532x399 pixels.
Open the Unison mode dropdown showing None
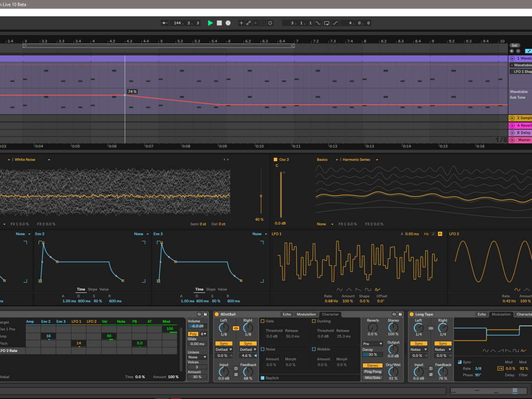[x=197, y=357]
